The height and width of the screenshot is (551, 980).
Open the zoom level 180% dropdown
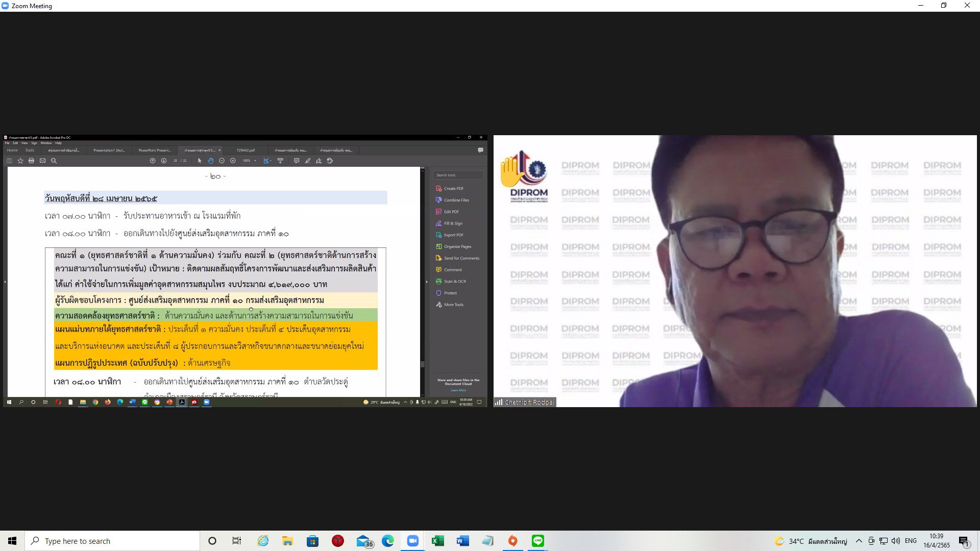coord(249,161)
